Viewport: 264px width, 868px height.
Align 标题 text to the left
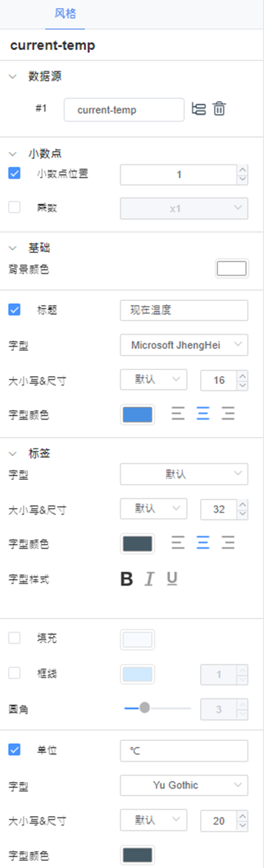click(x=178, y=414)
